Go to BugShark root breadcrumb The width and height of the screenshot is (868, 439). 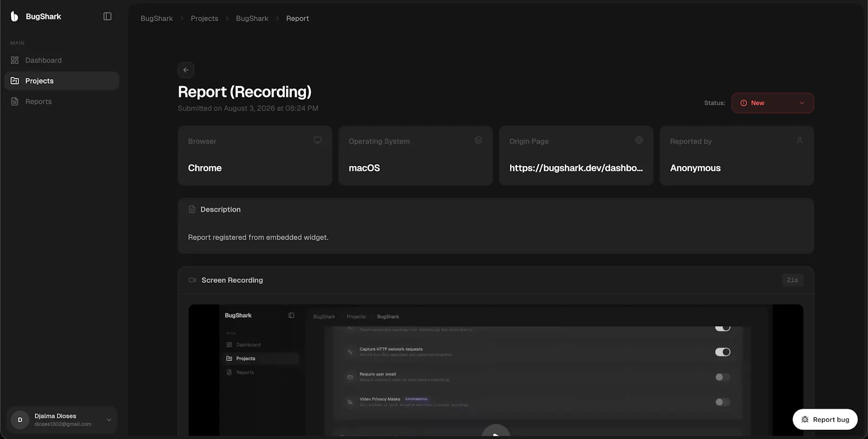157,18
